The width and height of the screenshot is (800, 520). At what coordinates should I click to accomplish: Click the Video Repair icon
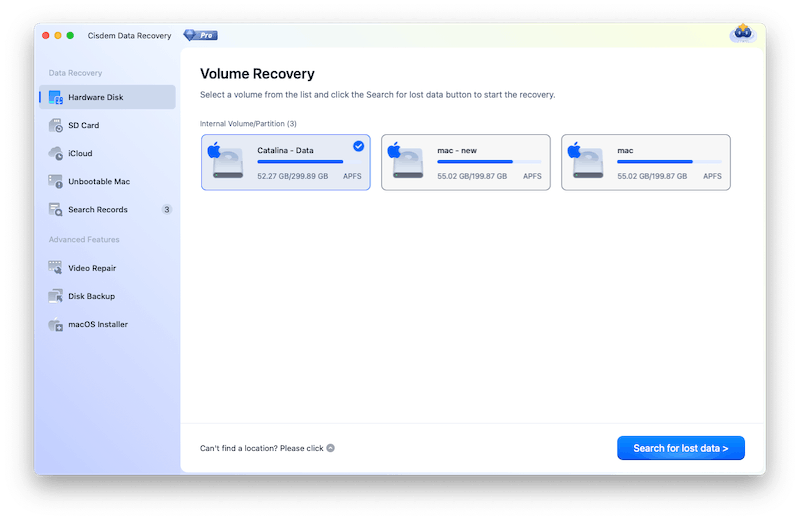pyautogui.click(x=56, y=267)
